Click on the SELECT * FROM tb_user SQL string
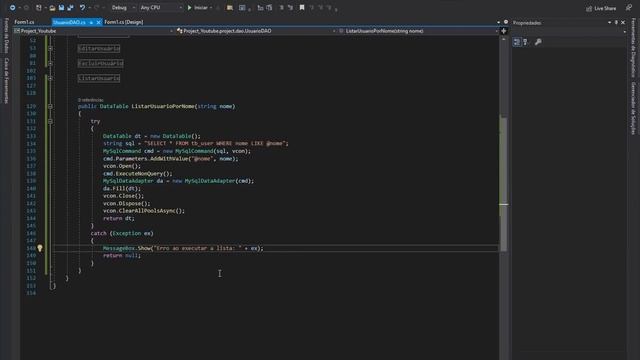 click(216, 144)
